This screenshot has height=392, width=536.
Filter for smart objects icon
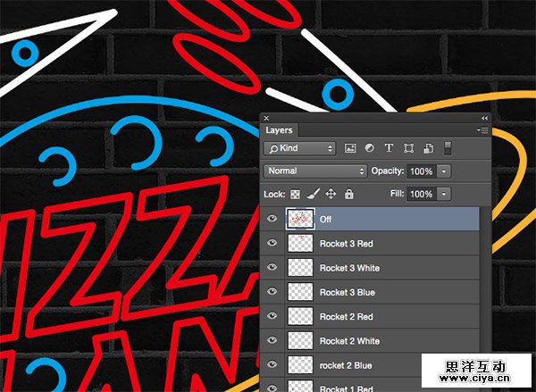tap(428, 148)
